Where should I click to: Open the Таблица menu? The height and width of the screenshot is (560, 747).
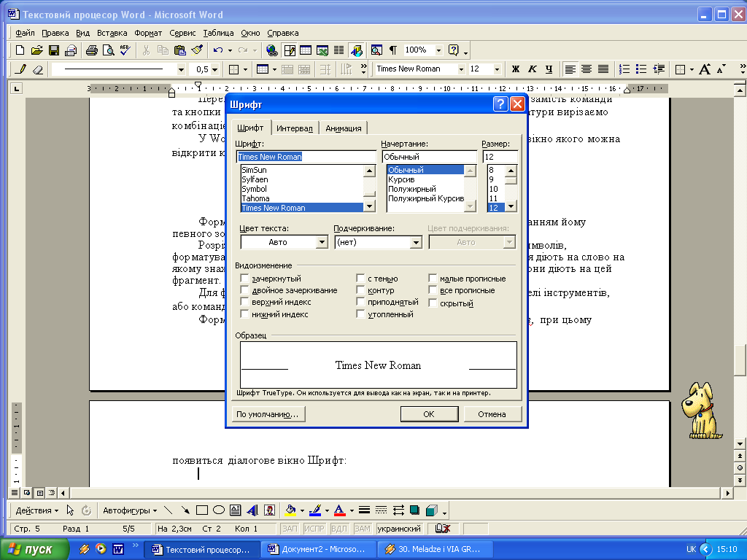(x=218, y=33)
